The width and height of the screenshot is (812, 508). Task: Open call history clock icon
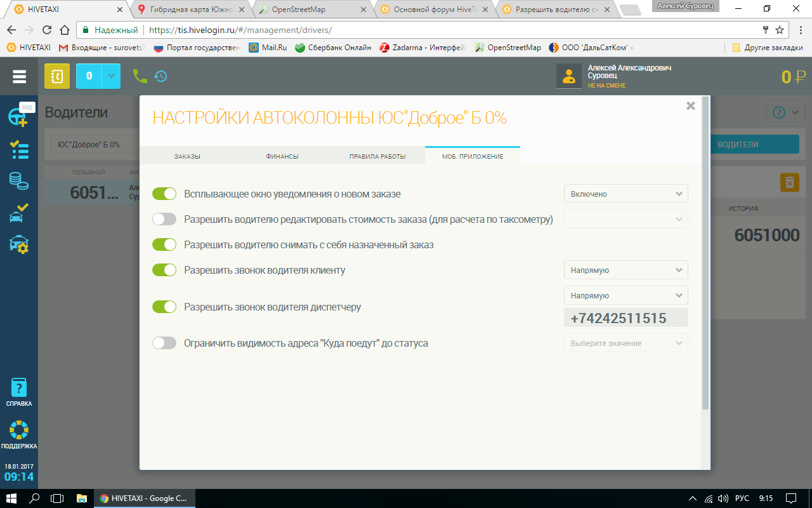[x=161, y=76]
